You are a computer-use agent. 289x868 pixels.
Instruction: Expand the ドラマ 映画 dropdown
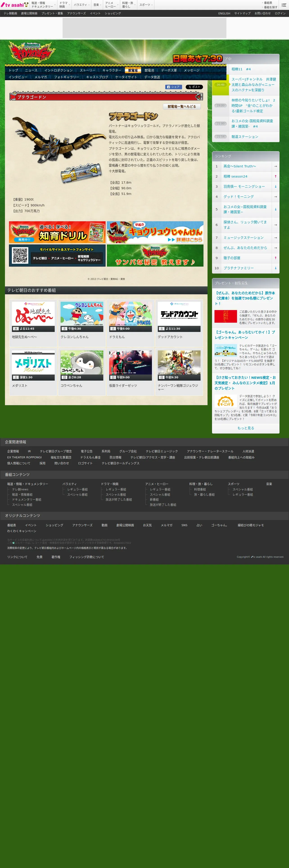(x=65, y=5)
